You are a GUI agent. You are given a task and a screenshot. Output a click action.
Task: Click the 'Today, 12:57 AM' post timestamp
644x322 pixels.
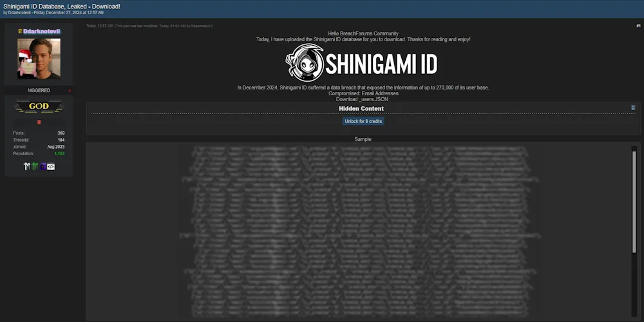99,26
